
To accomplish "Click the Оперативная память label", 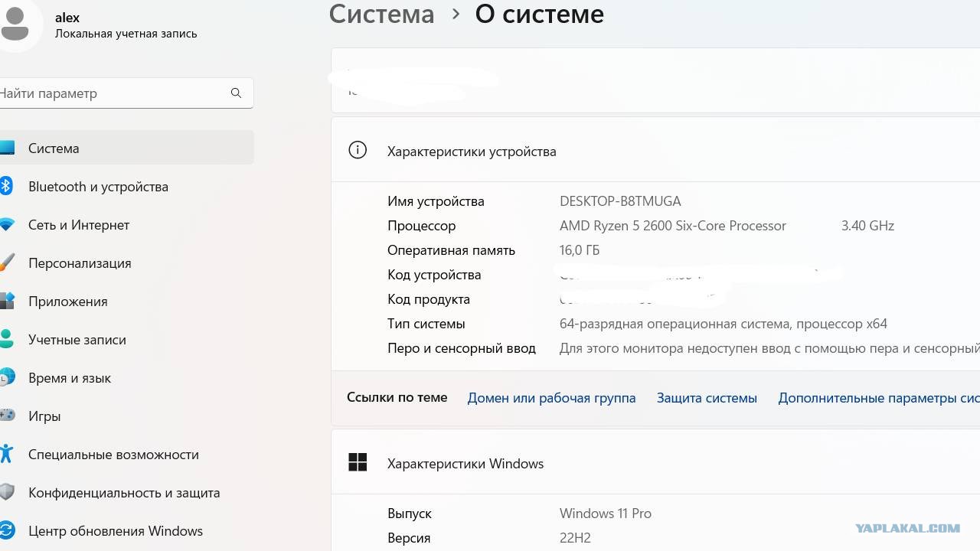I will (x=451, y=250).
